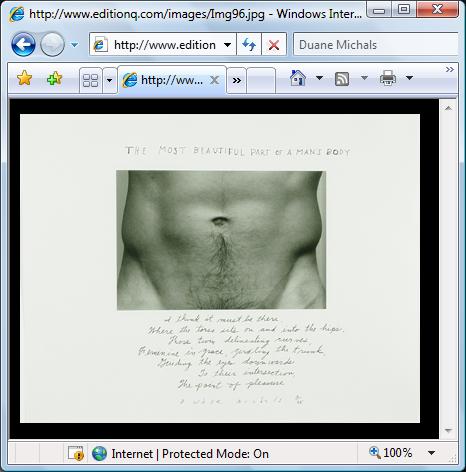Print the page with the printer icon
Viewport: 466px width, 472px height.
(x=388, y=78)
